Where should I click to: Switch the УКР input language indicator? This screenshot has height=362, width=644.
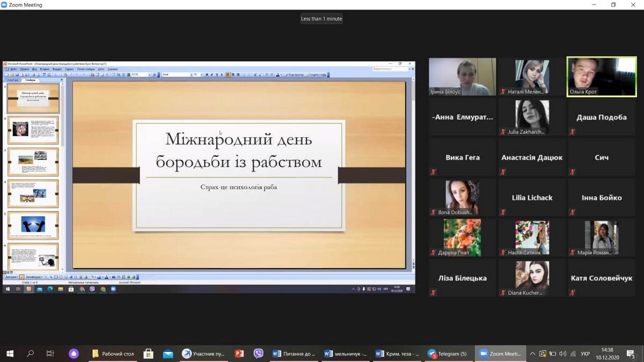pyautogui.click(x=585, y=354)
